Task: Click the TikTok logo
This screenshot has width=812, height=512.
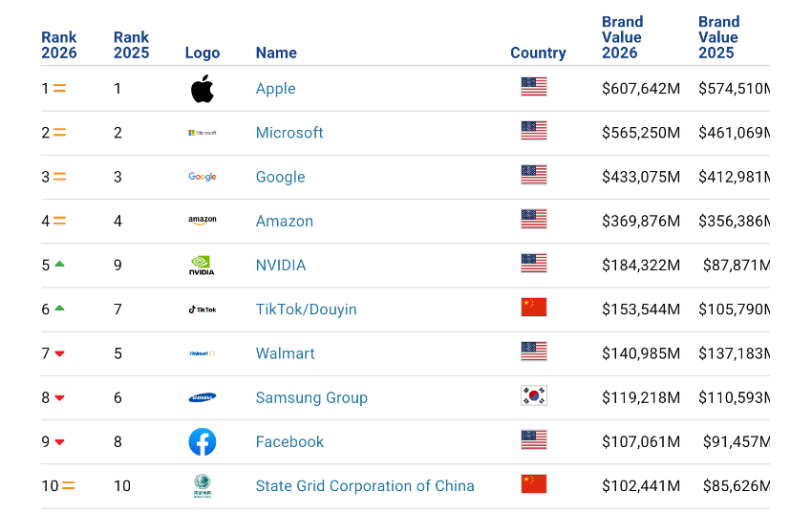Action: point(202,309)
